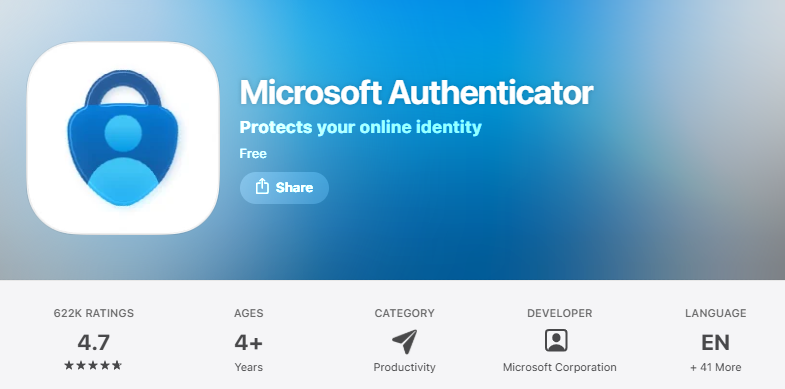Click the Category heading
This screenshot has height=389, width=785.
pyautogui.click(x=405, y=313)
